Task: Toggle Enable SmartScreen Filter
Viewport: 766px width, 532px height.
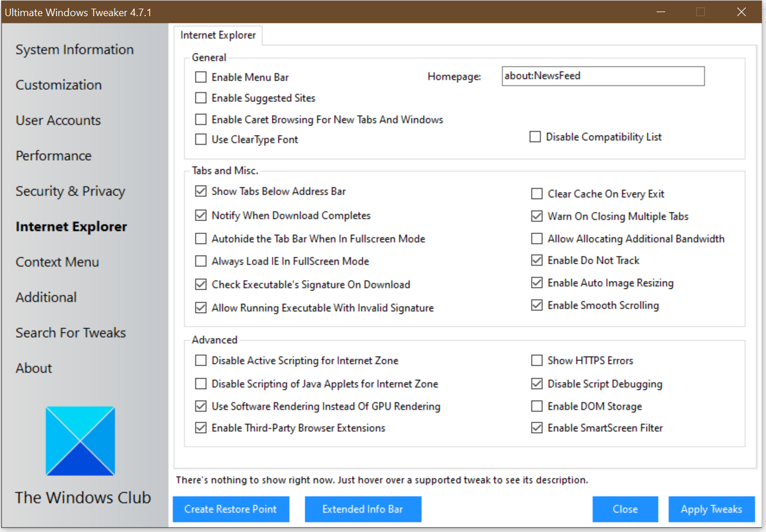Action: pyautogui.click(x=537, y=428)
